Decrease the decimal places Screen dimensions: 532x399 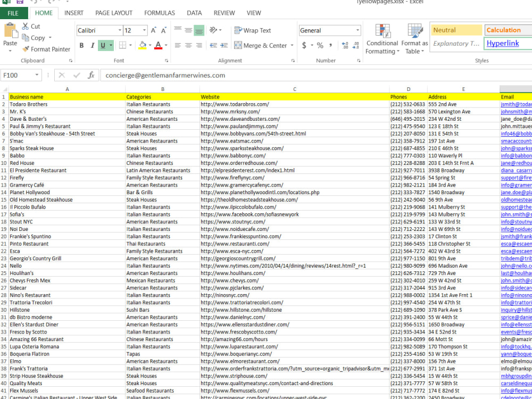pos(356,45)
